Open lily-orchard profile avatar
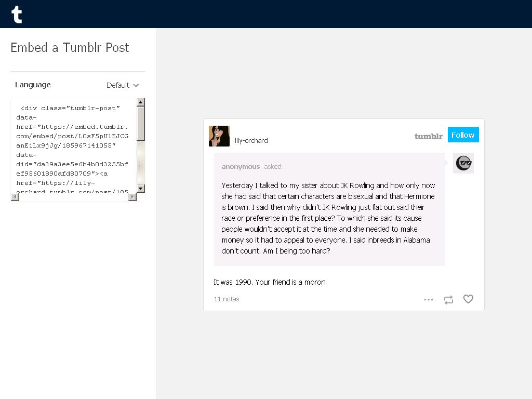This screenshot has height=399, width=532. tap(219, 136)
